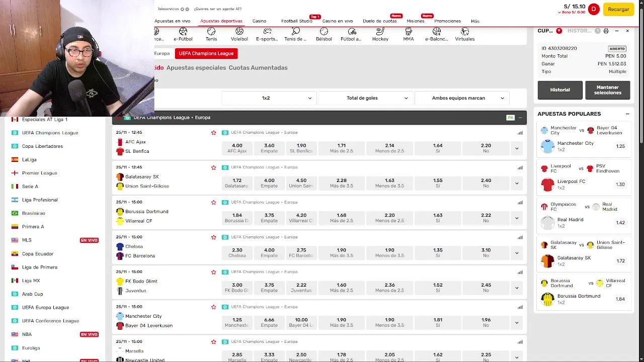Favorite the Manchester City vs Leverkusen match
Image resolution: width=644 pixels, height=362 pixels.
[x=214, y=307]
